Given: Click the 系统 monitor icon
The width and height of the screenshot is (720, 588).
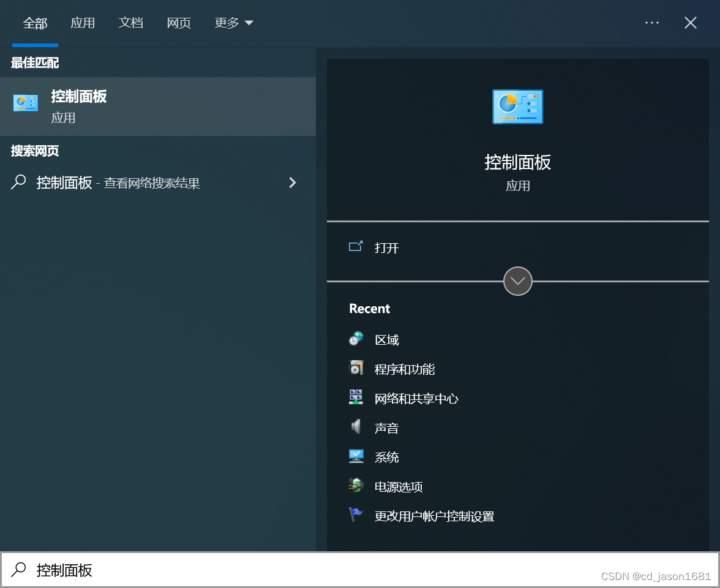Looking at the screenshot, I should (356, 456).
